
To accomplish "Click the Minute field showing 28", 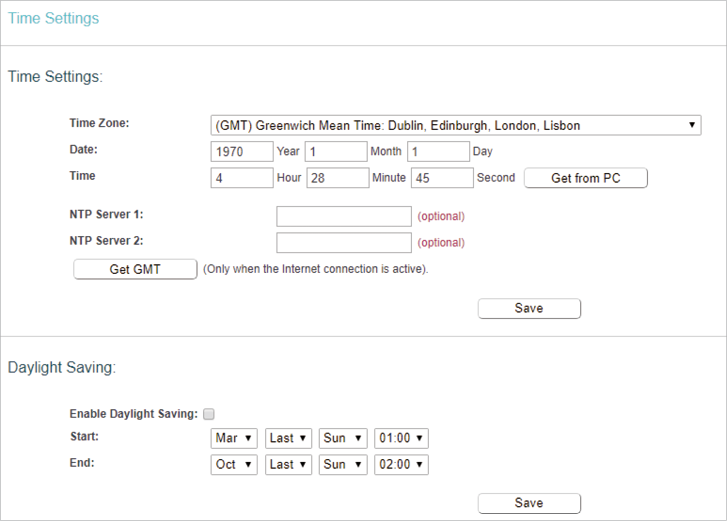I will click(338, 178).
